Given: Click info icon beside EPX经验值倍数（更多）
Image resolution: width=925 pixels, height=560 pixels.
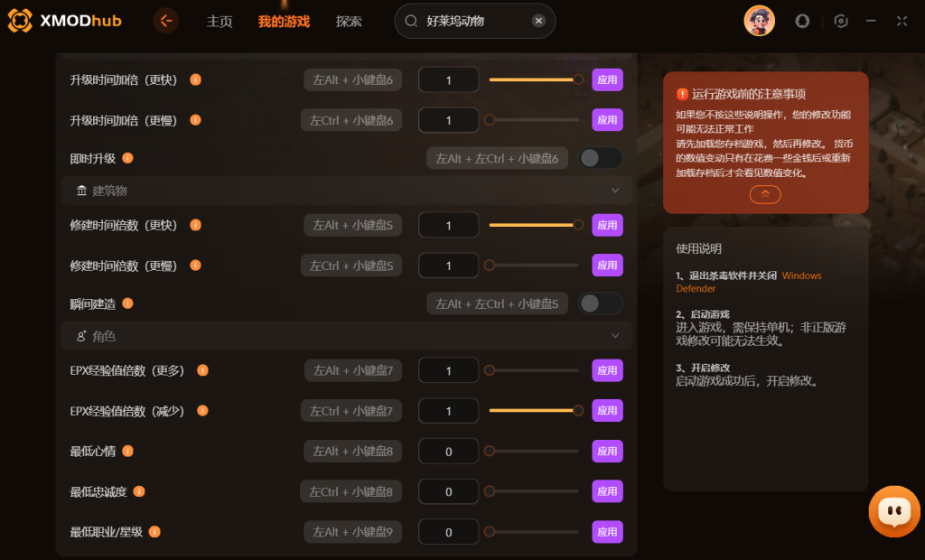Looking at the screenshot, I should pos(202,370).
